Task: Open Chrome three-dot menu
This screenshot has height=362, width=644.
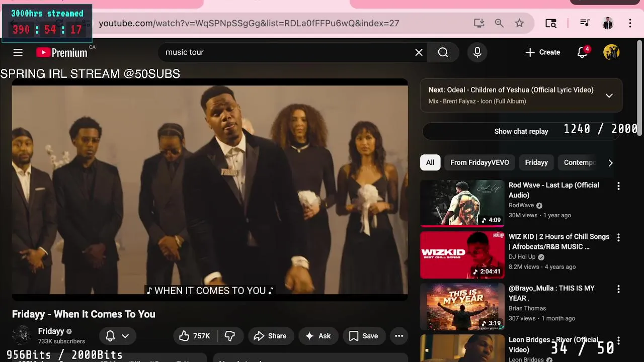Action: 630,23
